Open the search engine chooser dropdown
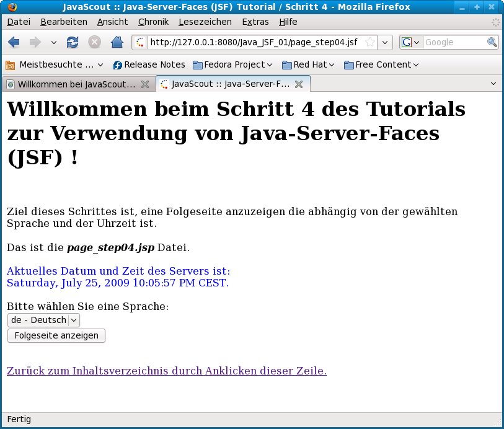 pyautogui.click(x=411, y=42)
